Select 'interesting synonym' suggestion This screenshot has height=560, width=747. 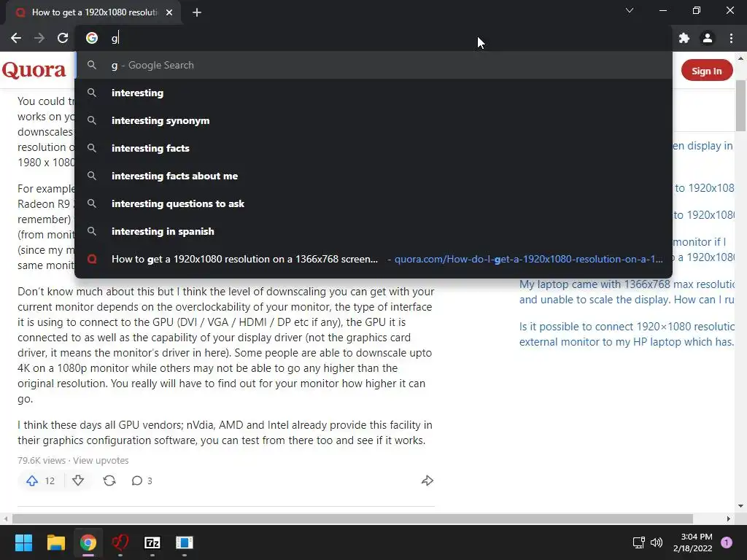pyautogui.click(x=373, y=120)
